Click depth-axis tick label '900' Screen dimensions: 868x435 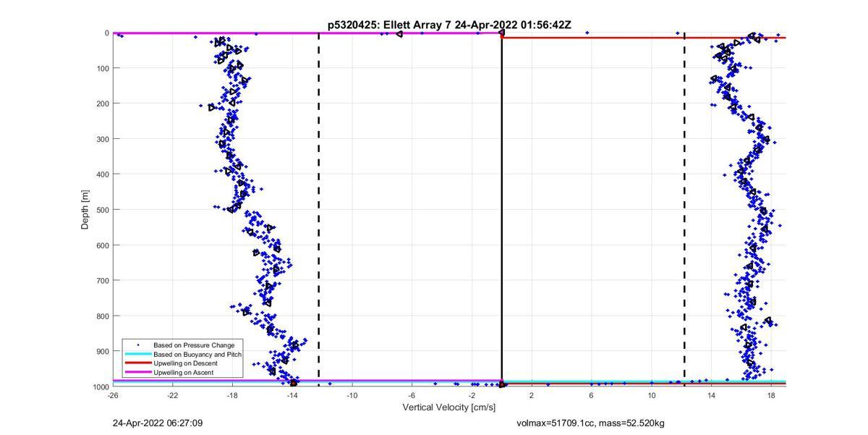click(x=102, y=352)
